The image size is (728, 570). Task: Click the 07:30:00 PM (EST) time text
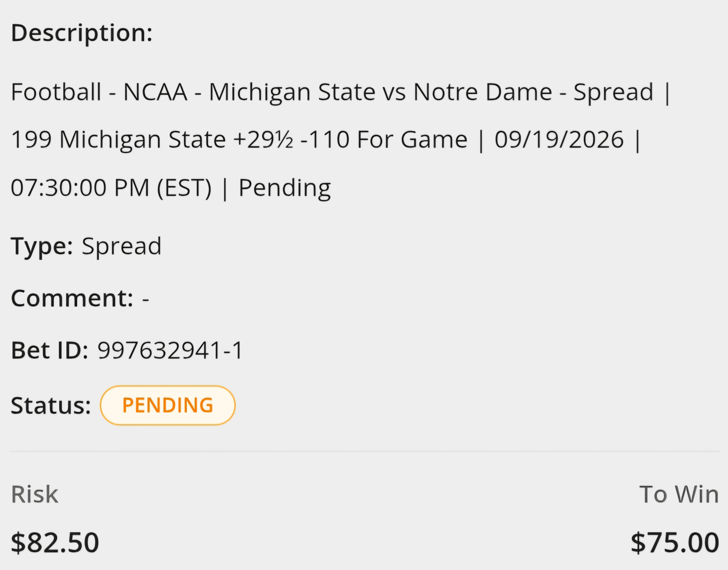(111, 187)
